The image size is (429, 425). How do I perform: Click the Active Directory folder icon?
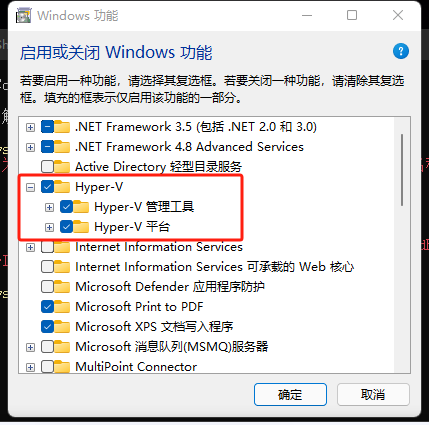(62, 167)
